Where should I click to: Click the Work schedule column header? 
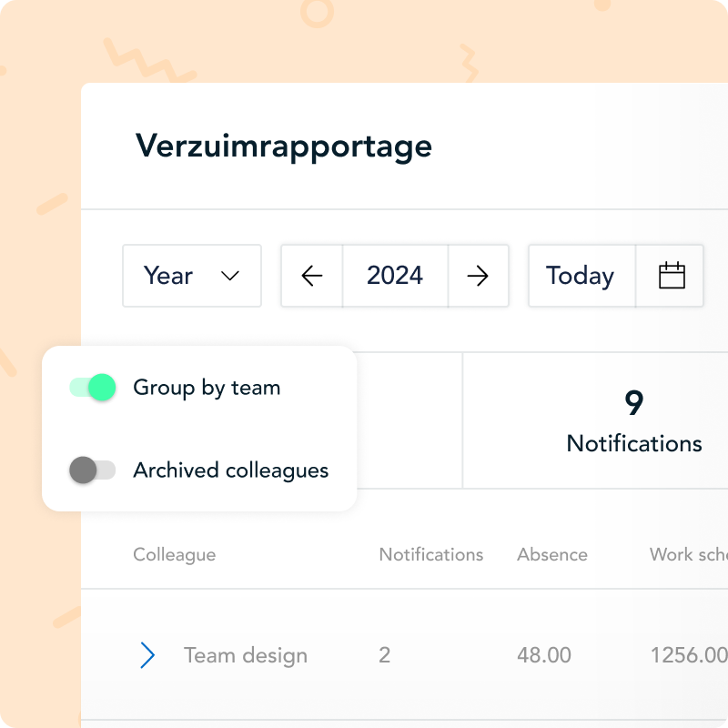click(688, 554)
